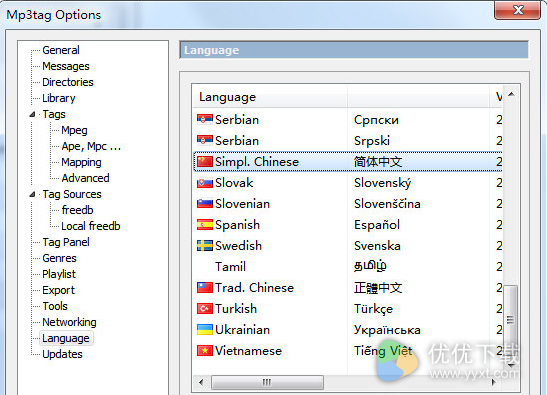Click the Slovenian flag icon
Screen dimensions: 547x395
click(x=205, y=204)
